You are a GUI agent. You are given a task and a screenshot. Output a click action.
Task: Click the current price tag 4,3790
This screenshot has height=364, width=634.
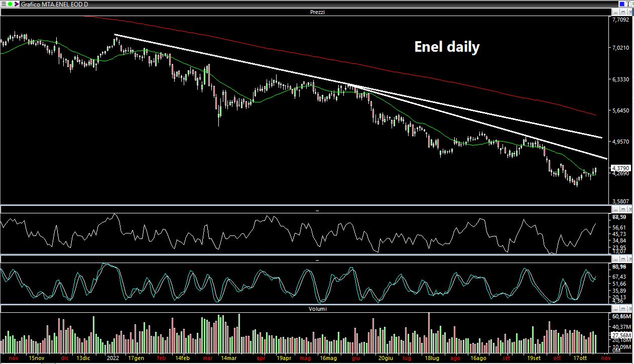(620, 168)
